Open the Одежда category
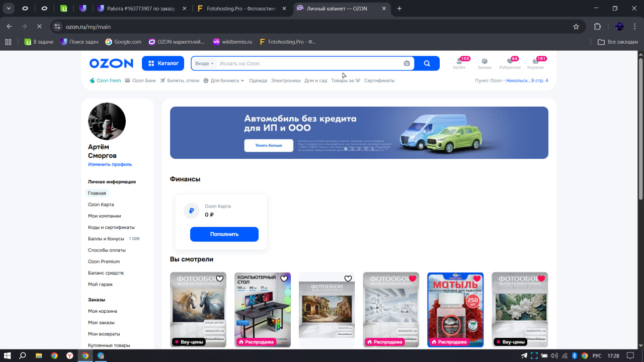This screenshot has height=362, width=644. click(x=258, y=80)
